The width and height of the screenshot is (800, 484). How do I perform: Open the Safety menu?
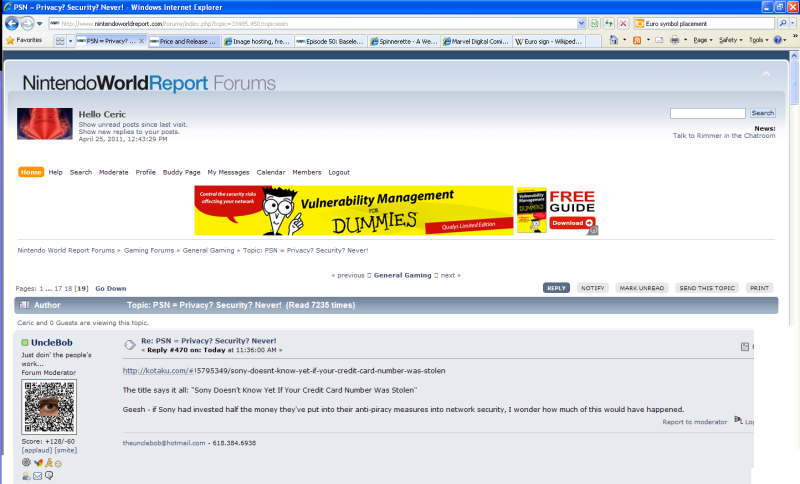(x=731, y=40)
